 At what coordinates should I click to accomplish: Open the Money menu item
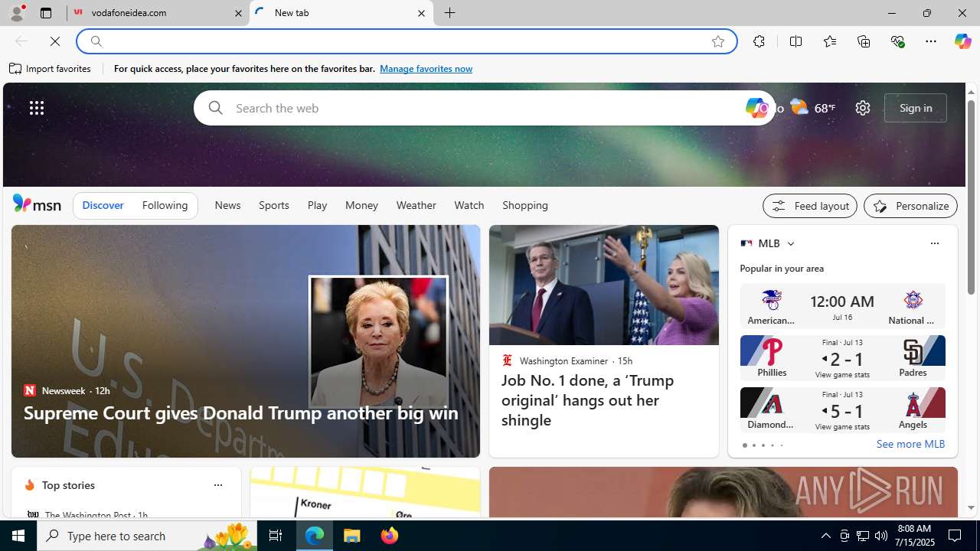pos(361,206)
